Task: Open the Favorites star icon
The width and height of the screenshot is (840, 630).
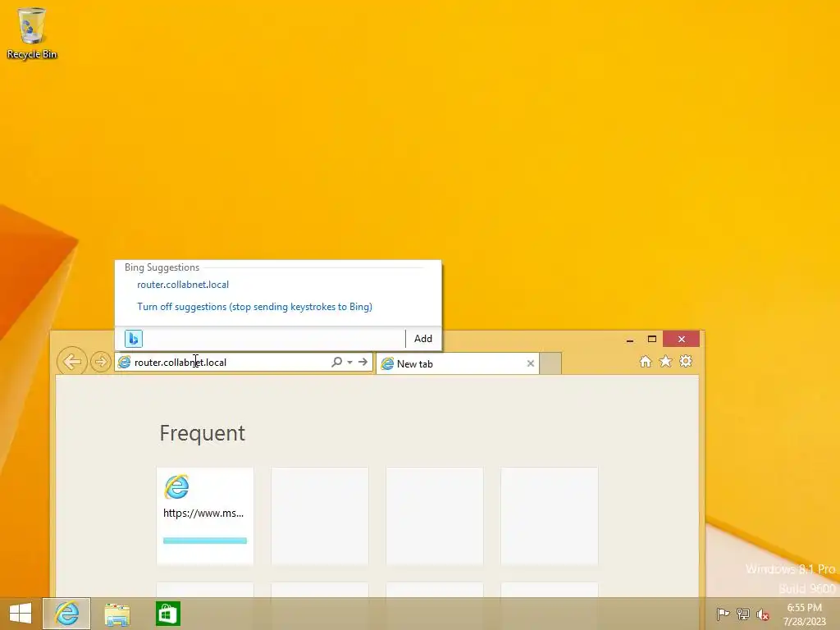Action: 665,362
